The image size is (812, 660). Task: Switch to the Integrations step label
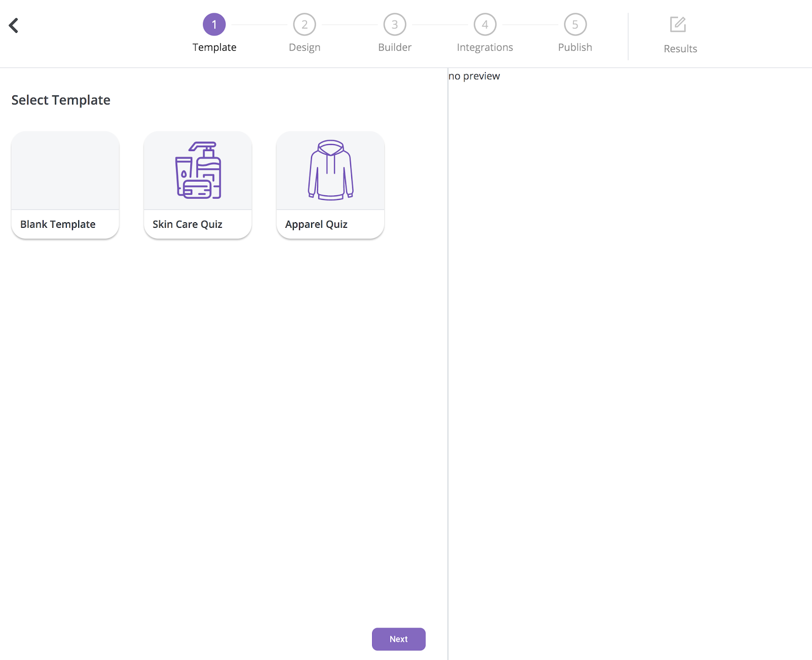click(485, 47)
